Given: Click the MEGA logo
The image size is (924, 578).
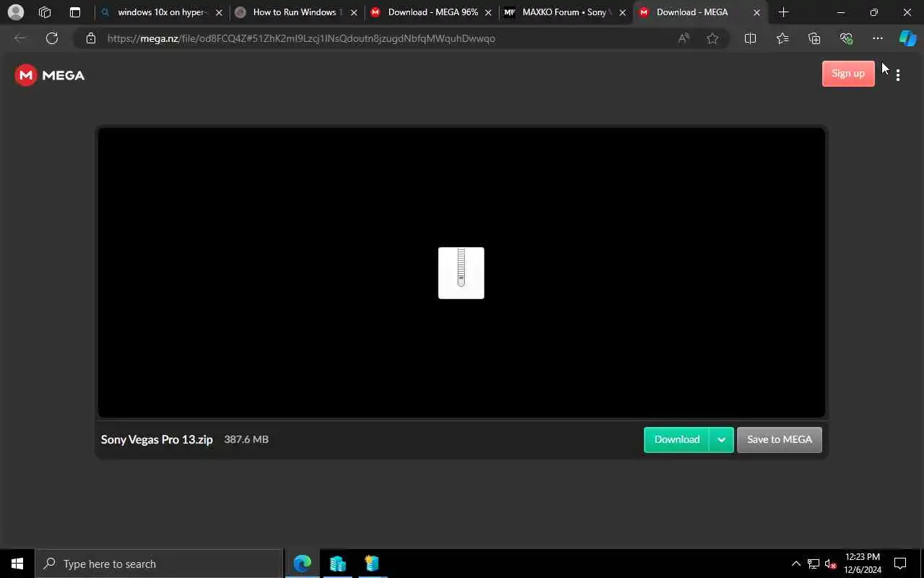Looking at the screenshot, I should pos(50,75).
